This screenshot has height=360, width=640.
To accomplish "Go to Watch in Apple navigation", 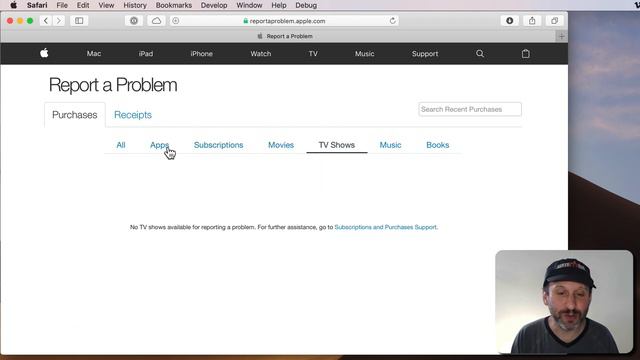I will (261, 53).
